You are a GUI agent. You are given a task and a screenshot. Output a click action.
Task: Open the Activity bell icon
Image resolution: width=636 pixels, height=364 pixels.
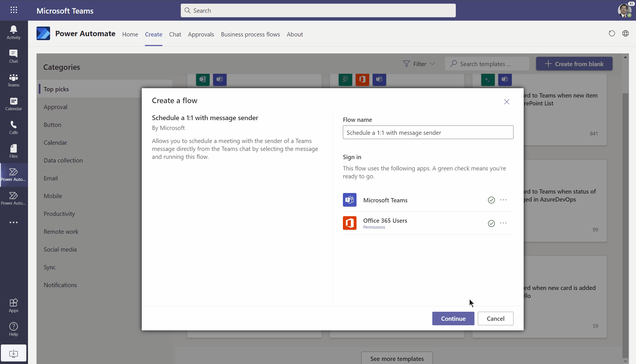(x=14, y=32)
